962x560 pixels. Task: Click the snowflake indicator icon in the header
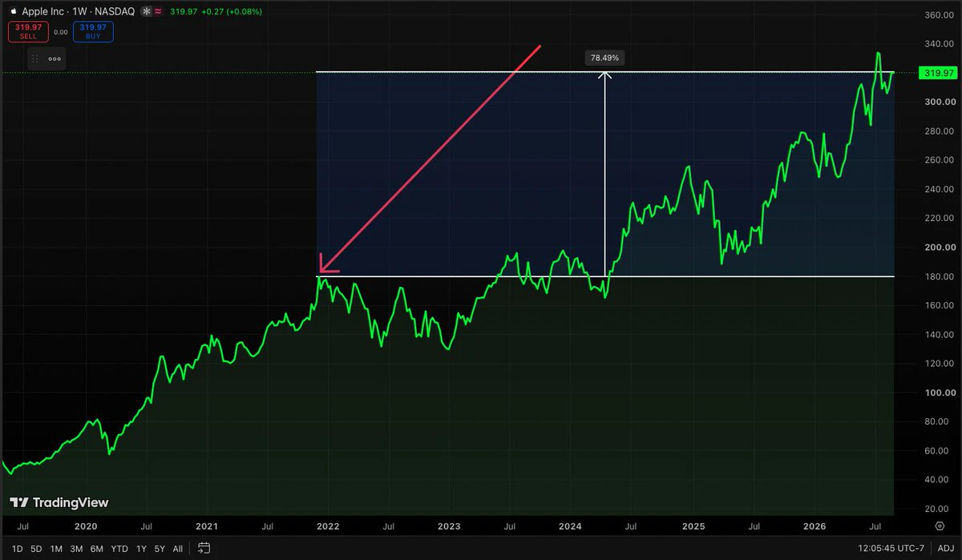point(146,12)
